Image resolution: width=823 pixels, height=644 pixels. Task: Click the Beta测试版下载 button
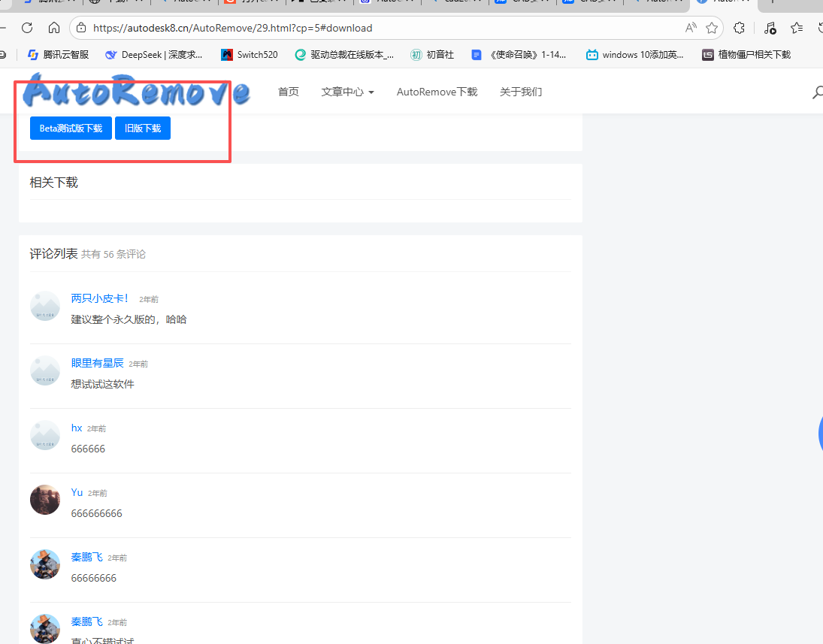pyautogui.click(x=71, y=128)
